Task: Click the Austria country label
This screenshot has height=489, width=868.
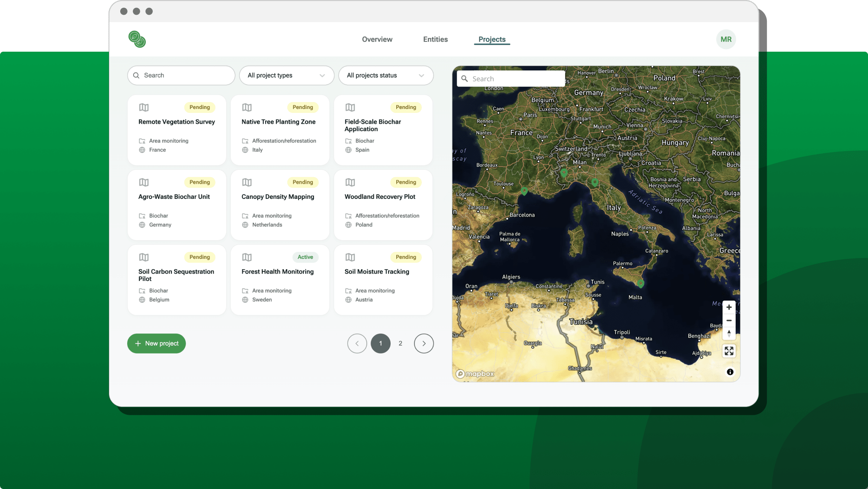Action: click(x=364, y=300)
